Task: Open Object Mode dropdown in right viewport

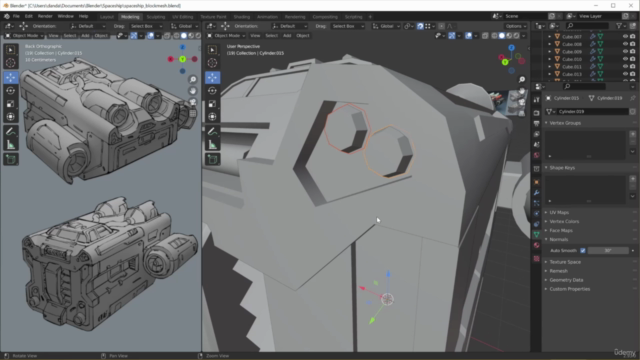Action: (x=226, y=36)
